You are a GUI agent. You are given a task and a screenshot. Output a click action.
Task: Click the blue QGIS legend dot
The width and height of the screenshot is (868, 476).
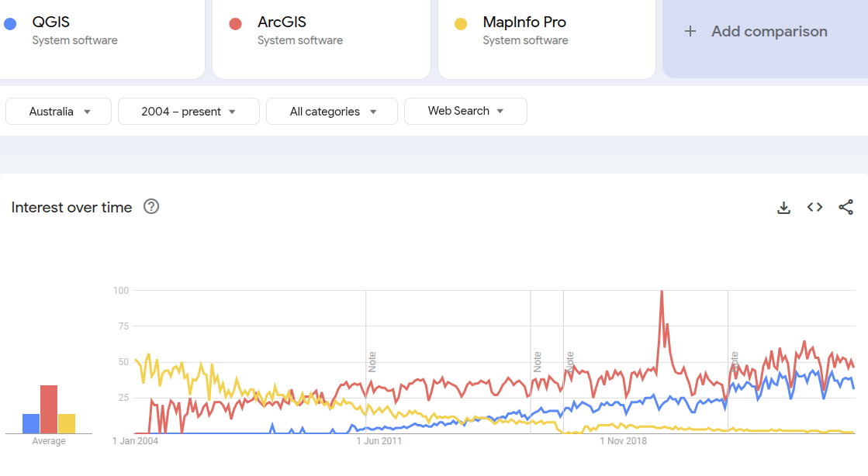[x=9, y=23]
